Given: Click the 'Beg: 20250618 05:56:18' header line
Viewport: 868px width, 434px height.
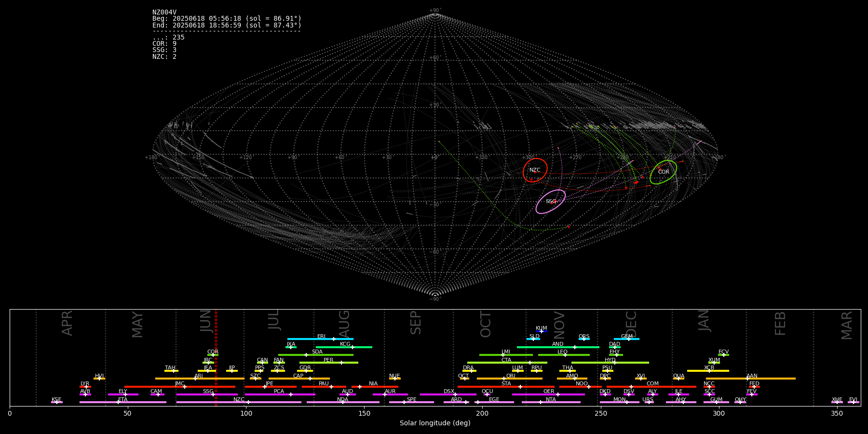Looking at the screenshot, I should (227, 19).
